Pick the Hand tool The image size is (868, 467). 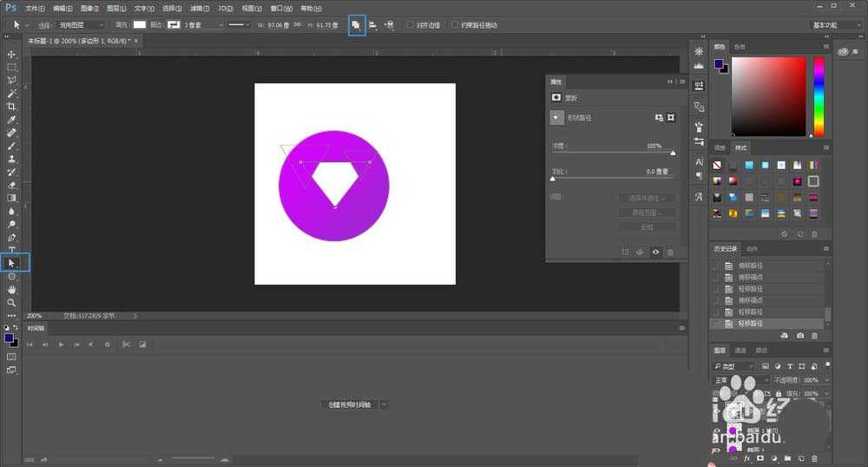(x=11, y=289)
